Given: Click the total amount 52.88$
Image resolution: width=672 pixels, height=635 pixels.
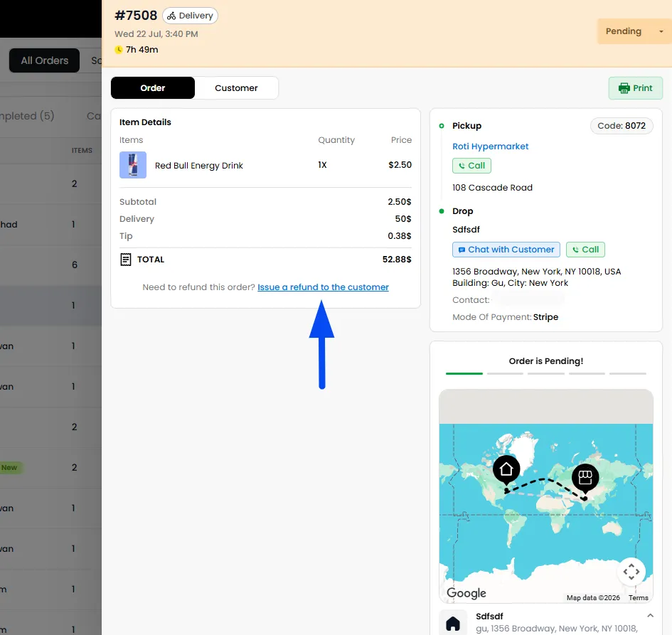Looking at the screenshot, I should click(397, 260).
